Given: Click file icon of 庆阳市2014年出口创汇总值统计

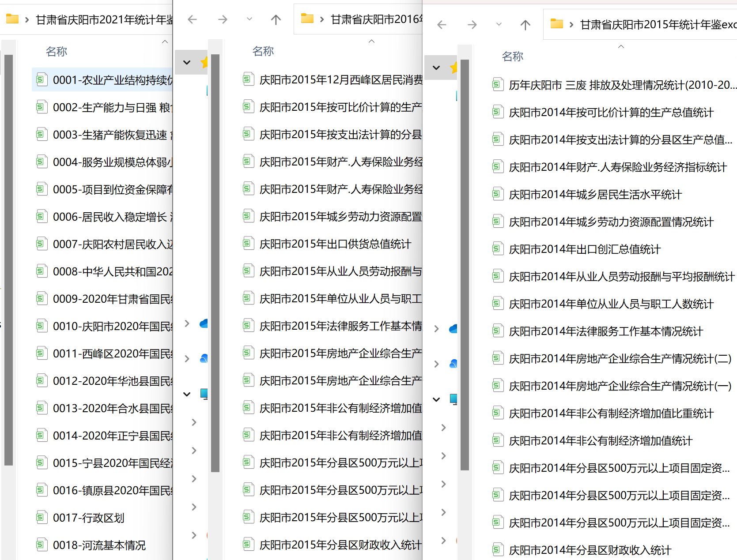Looking at the screenshot, I should [x=498, y=249].
